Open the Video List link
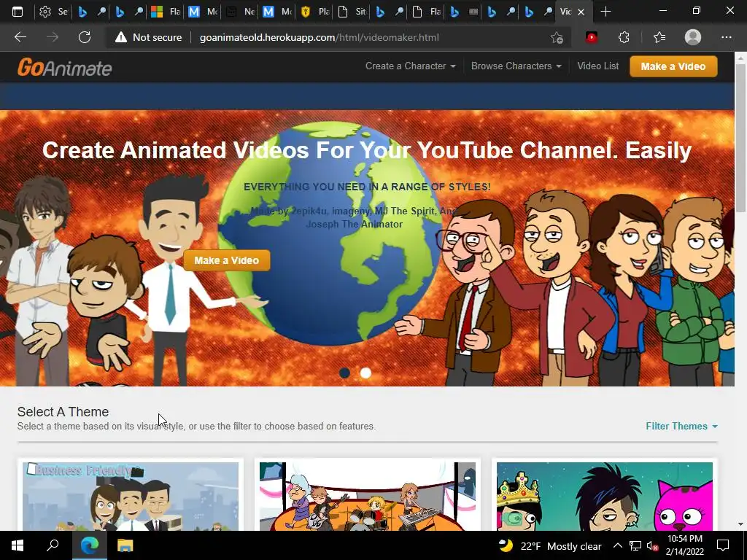The height and width of the screenshot is (560, 747). click(598, 66)
